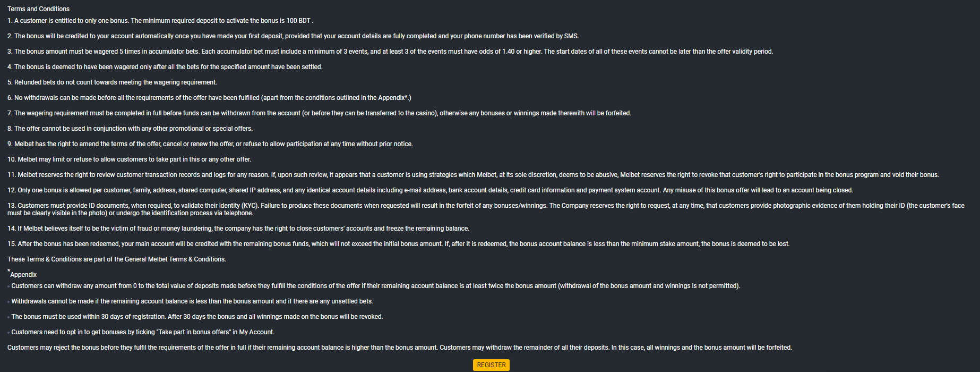Click term 8 about other promotional offers
Viewport: 980px width, 372px height.
(x=130, y=129)
